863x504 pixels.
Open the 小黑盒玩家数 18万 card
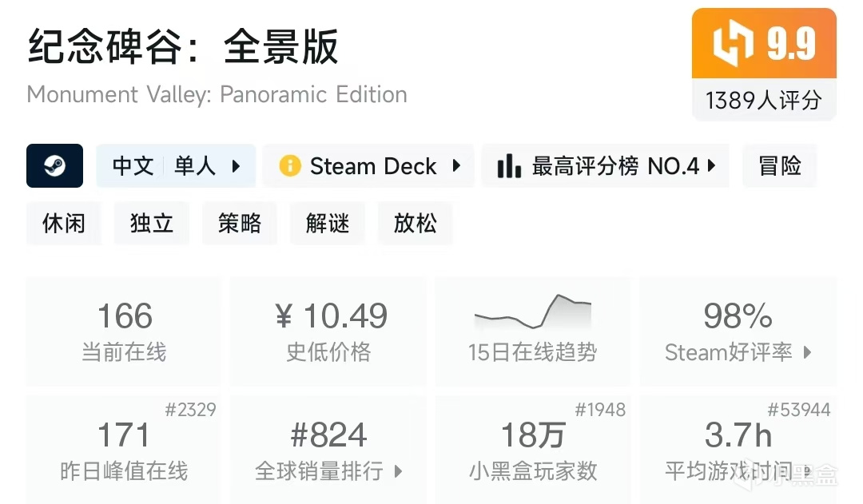point(532,448)
